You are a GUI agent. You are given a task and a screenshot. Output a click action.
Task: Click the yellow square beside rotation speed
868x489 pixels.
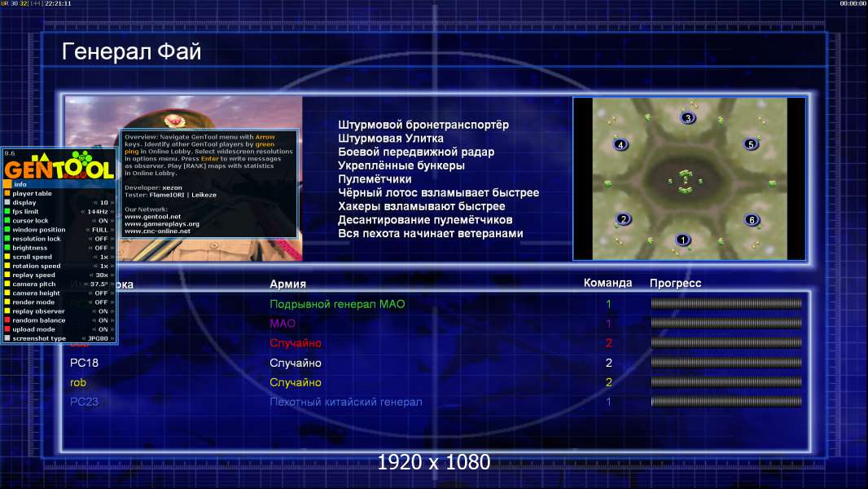click(x=7, y=266)
